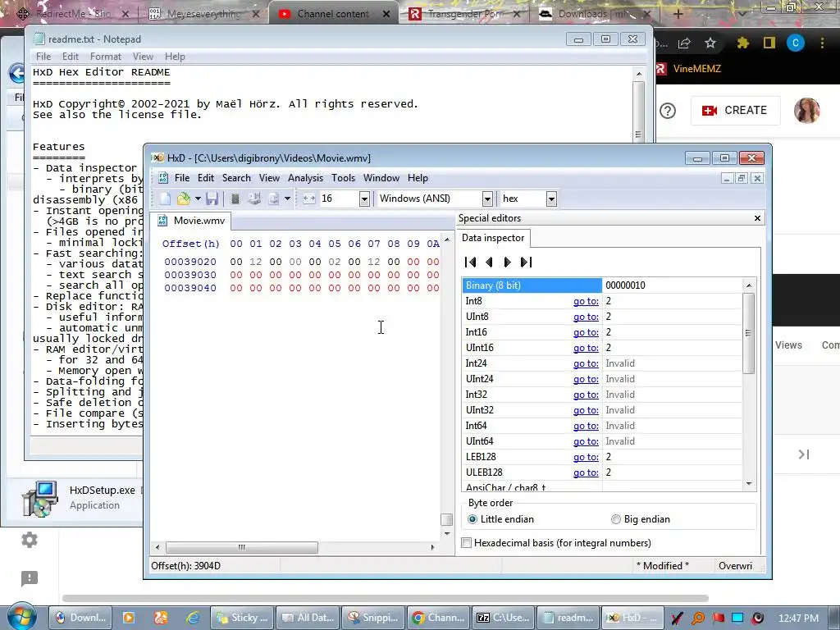The width and height of the screenshot is (840, 630).
Task: Open the HxD File menu
Action: click(181, 178)
